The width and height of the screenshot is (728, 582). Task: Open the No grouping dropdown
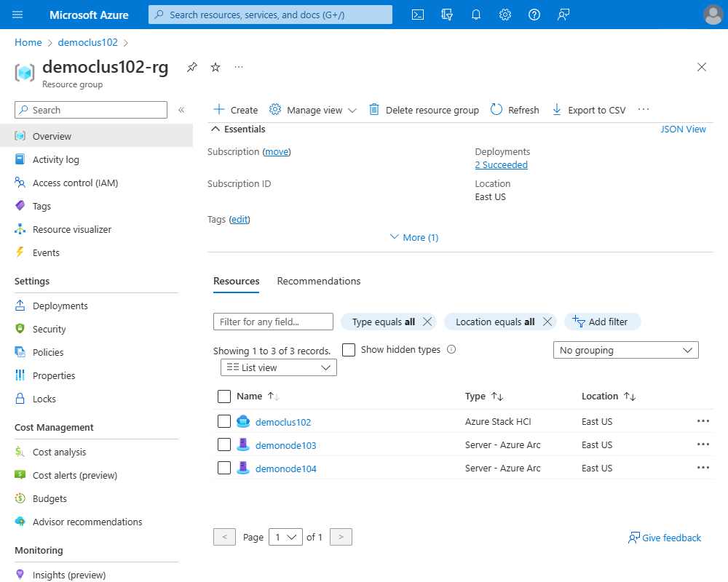point(625,351)
